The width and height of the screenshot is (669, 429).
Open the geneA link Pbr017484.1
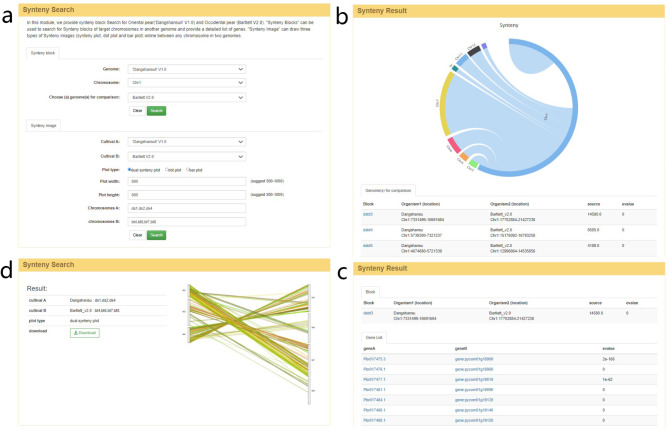374,400
